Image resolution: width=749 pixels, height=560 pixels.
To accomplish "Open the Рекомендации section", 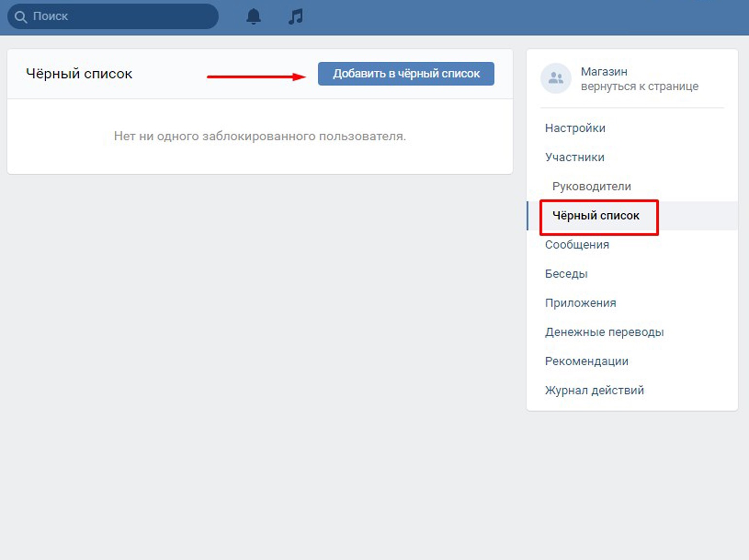I will pos(586,361).
